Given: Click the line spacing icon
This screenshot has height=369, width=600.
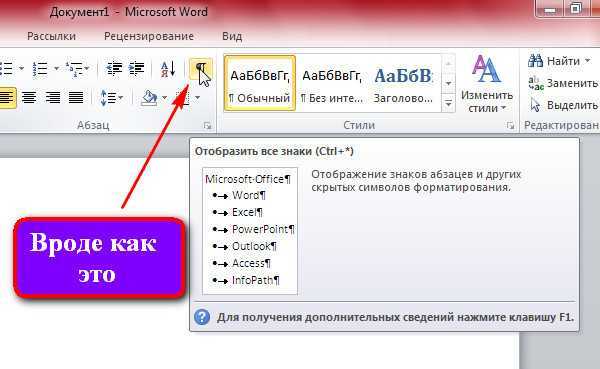Looking at the screenshot, I should pos(107,98).
